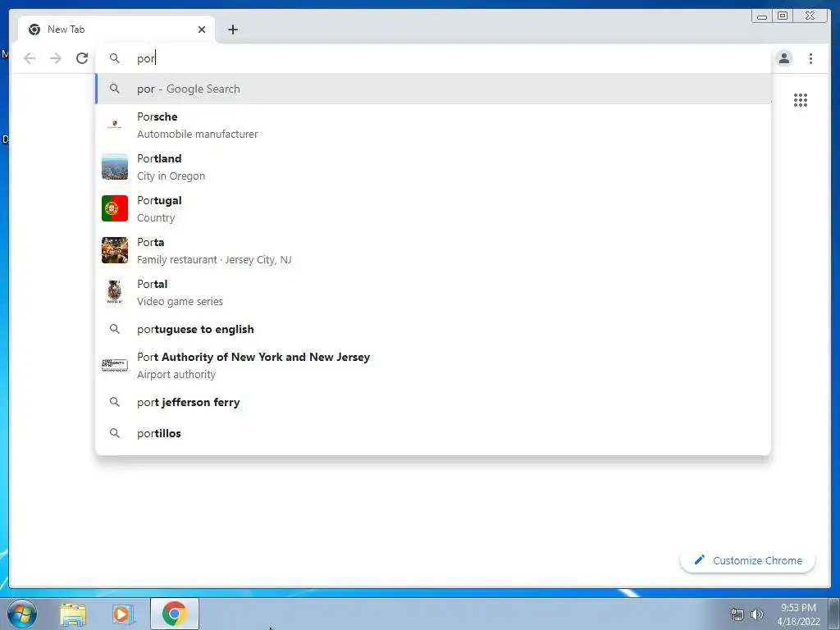Choose the Portland suggestion

433,167
